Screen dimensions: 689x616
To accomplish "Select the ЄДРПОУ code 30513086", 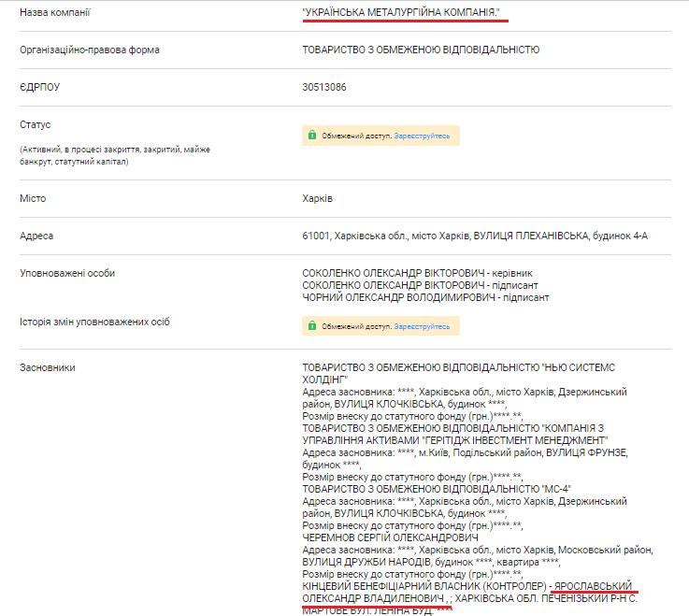I will pyautogui.click(x=324, y=87).
